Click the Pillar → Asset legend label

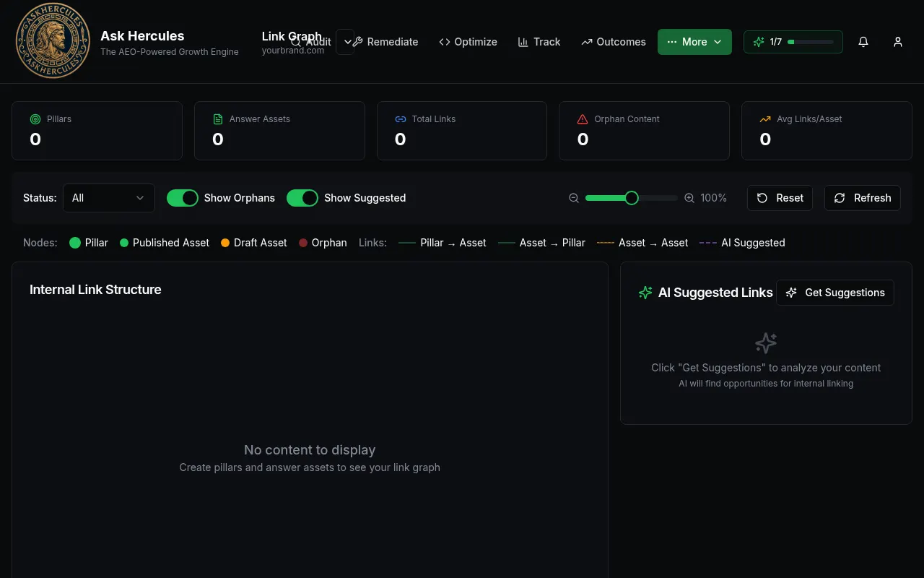pyautogui.click(x=453, y=243)
